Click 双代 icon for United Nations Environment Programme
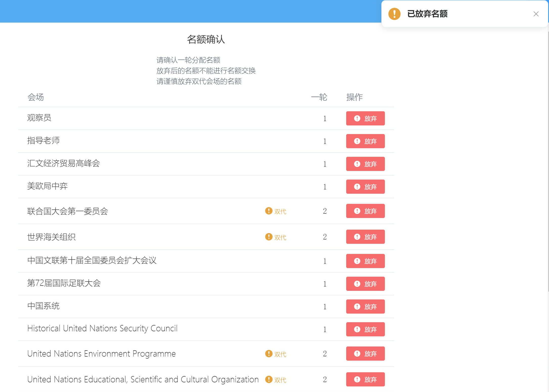This screenshot has height=392, width=549. coord(269,354)
